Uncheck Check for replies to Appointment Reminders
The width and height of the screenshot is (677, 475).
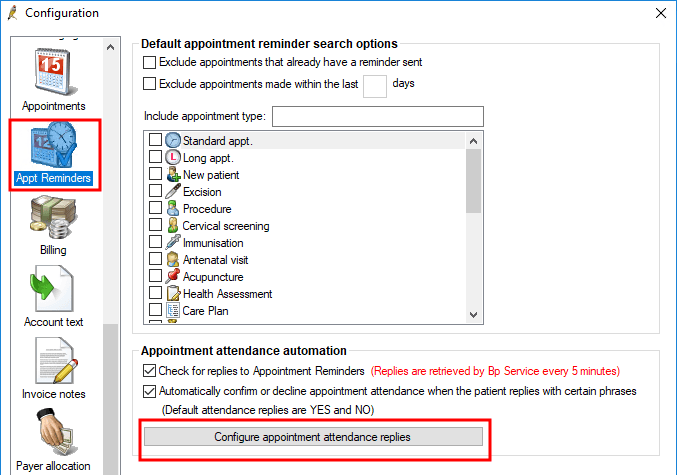pos(149,370)
